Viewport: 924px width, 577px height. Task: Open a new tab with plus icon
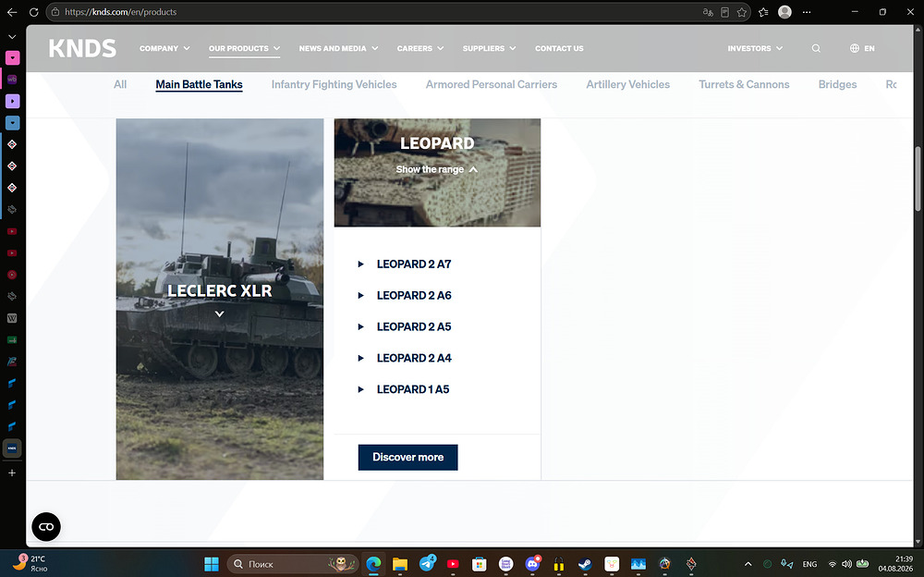point(12,473)
